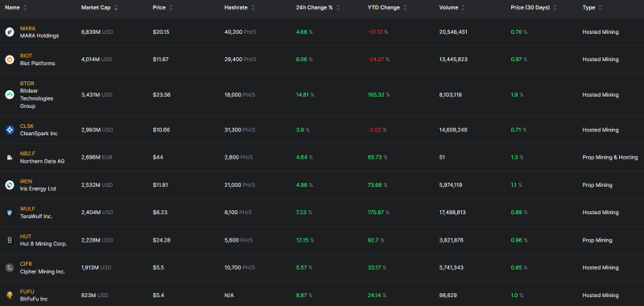Click the '40,200' hashrate value

tap(233, 32)
